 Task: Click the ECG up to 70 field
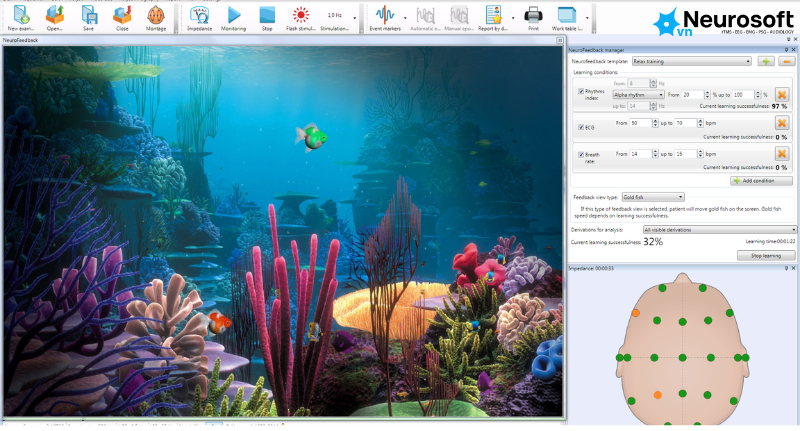(686, 123)
